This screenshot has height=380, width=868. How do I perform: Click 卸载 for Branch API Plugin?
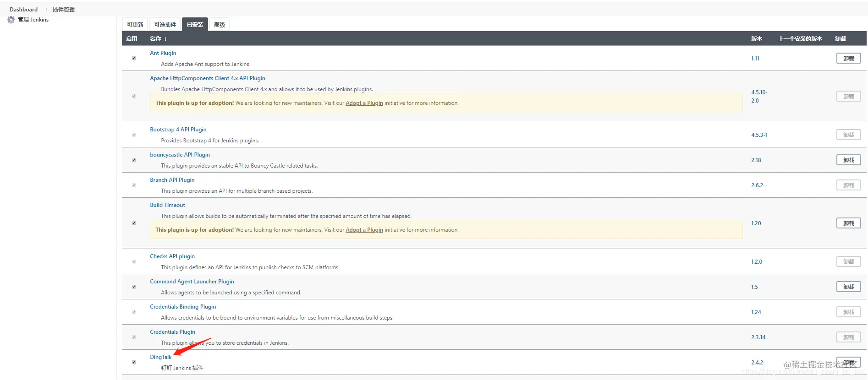pos(849,185)
